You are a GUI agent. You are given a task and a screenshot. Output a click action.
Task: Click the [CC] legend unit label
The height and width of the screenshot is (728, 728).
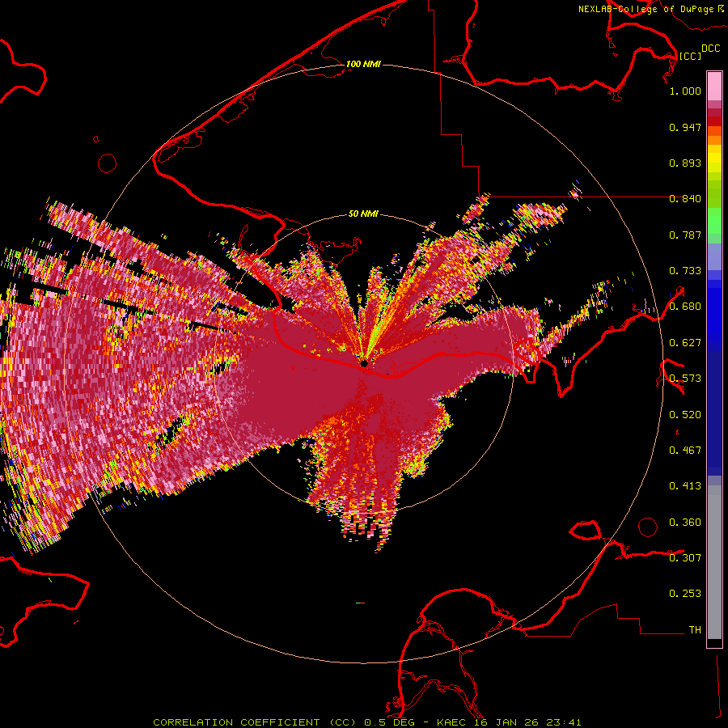point(690,56)
